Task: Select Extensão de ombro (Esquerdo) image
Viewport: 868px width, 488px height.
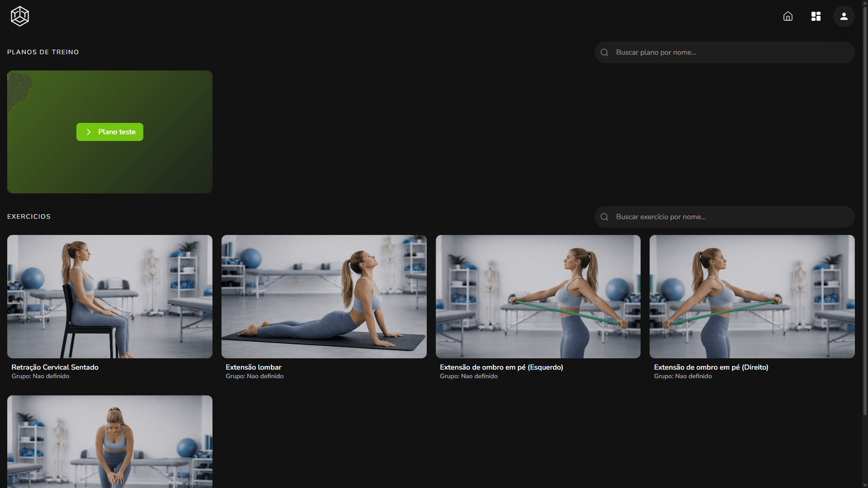Action: (x=538, y=296)
